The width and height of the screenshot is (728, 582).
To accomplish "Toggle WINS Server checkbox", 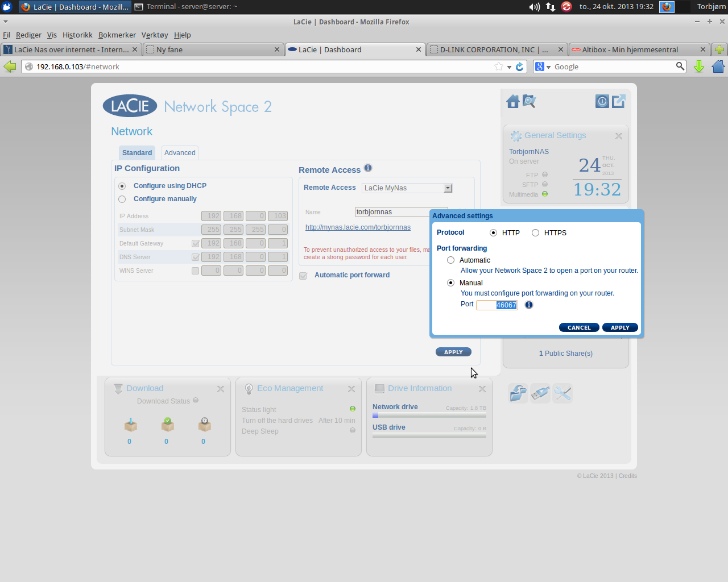I will (x=195, y=271).
